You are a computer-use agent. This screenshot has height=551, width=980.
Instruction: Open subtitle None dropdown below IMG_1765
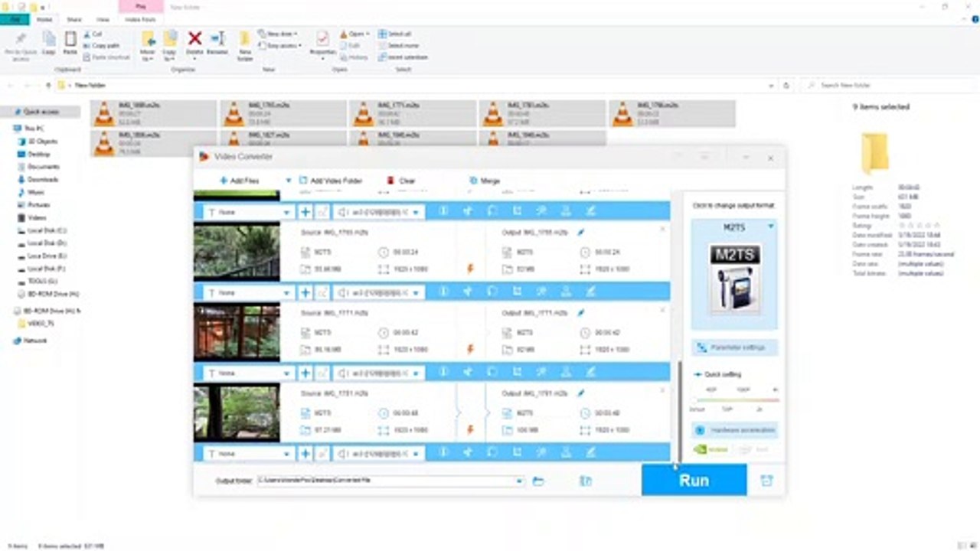pos(248,292)
